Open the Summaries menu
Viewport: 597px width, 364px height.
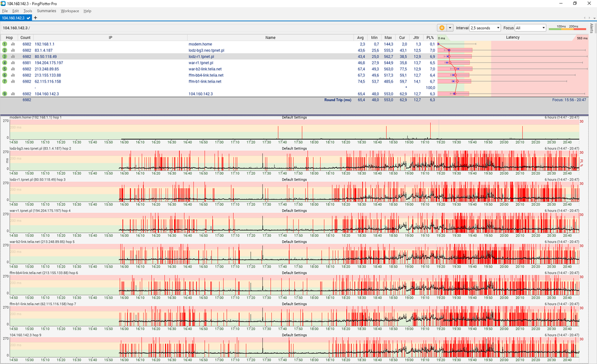(x=47, y=11)
